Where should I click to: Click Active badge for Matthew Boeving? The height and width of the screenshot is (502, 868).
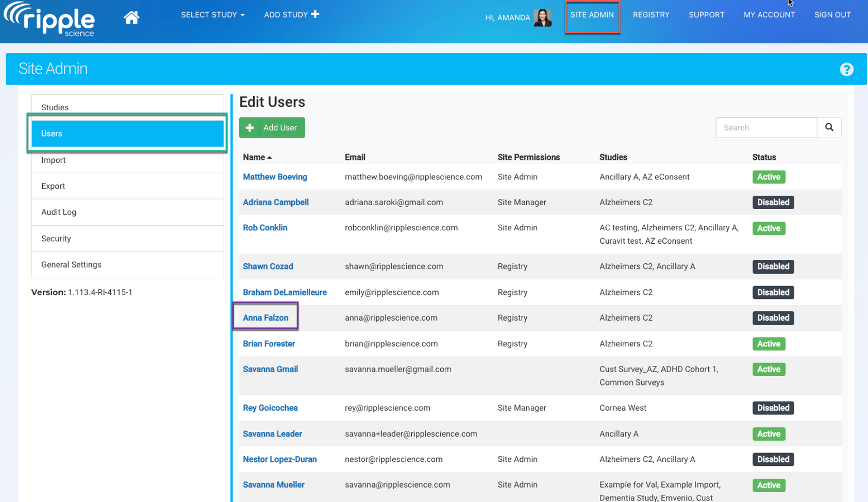769,177
